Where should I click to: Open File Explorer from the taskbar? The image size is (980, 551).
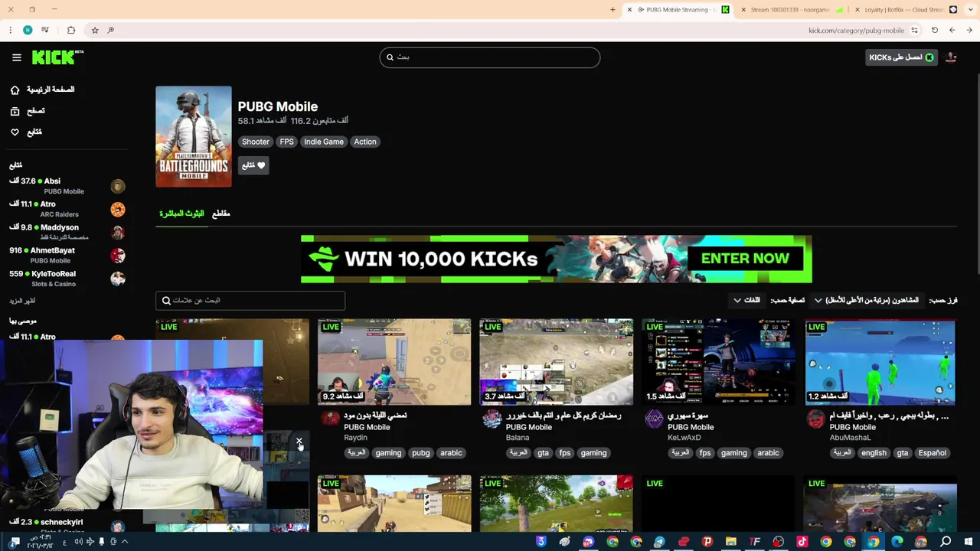(731, 542)
